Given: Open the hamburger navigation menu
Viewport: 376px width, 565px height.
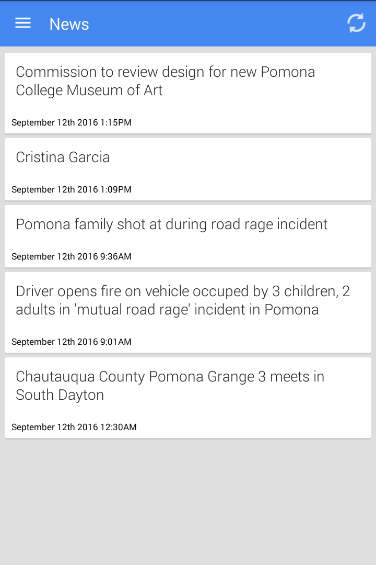Looking at the screenshot, I should pos(23,23).
